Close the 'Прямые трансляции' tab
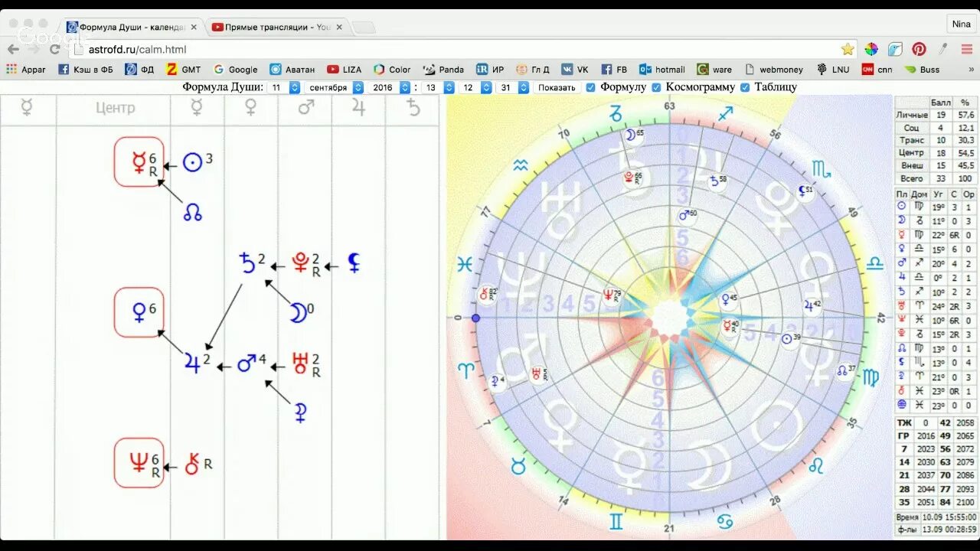 tap(339, 27)
